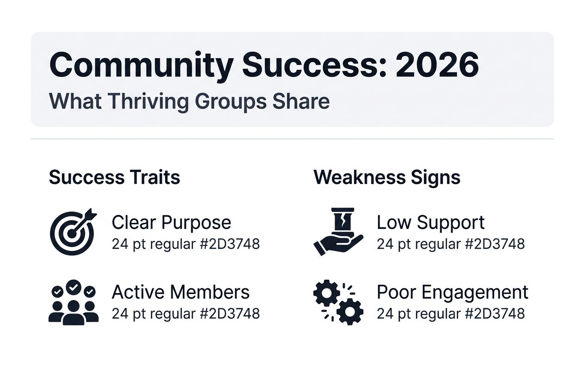Click the font spec text under Low Support
The height and width of the screenshot is (392, 585).
pyautogui.click(x=450, y=244)
